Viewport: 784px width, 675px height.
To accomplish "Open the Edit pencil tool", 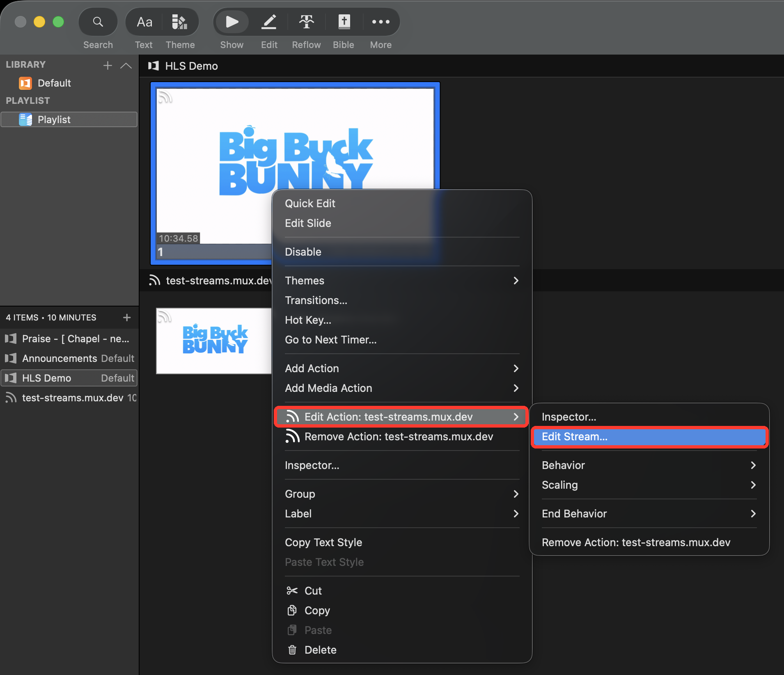I will pos(269,22).
